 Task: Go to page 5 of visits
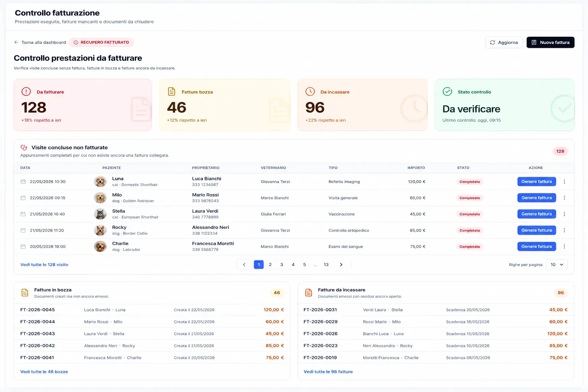pos(305,265)
